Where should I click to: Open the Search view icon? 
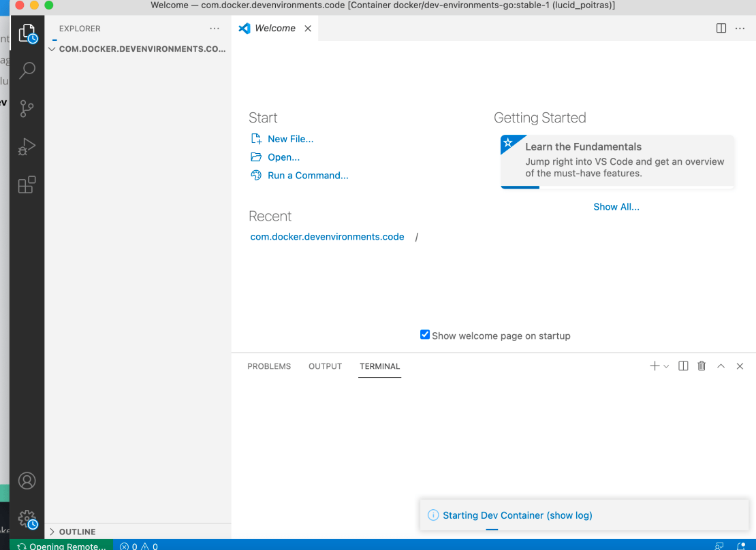pos(27,70)
